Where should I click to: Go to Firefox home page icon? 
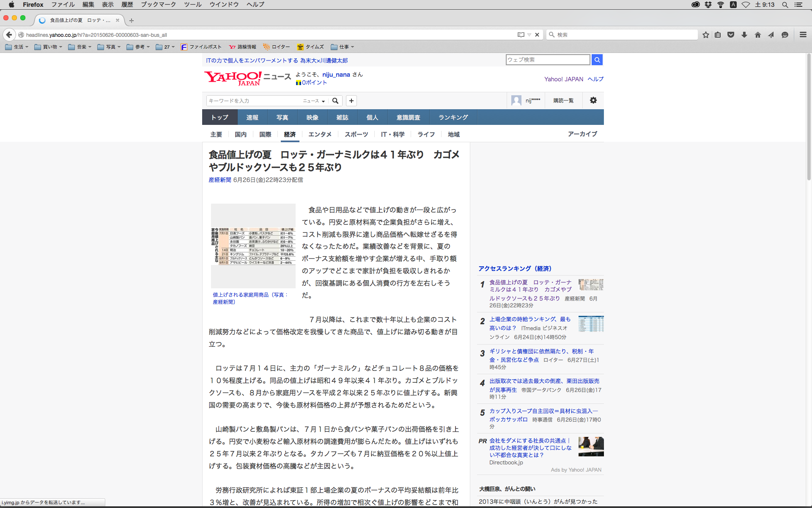(757, 35)
